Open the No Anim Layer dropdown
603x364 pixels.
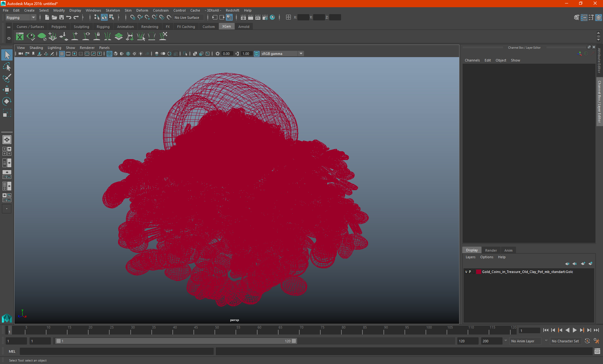525,341
